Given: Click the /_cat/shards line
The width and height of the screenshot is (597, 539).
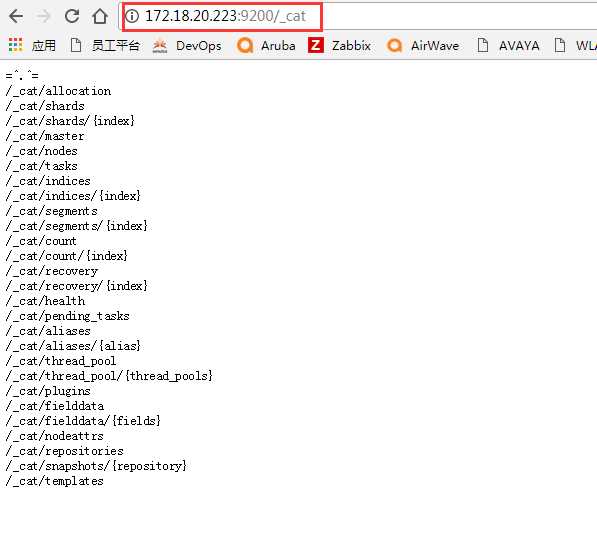Looking at the screenshot, I should (45, 106).
